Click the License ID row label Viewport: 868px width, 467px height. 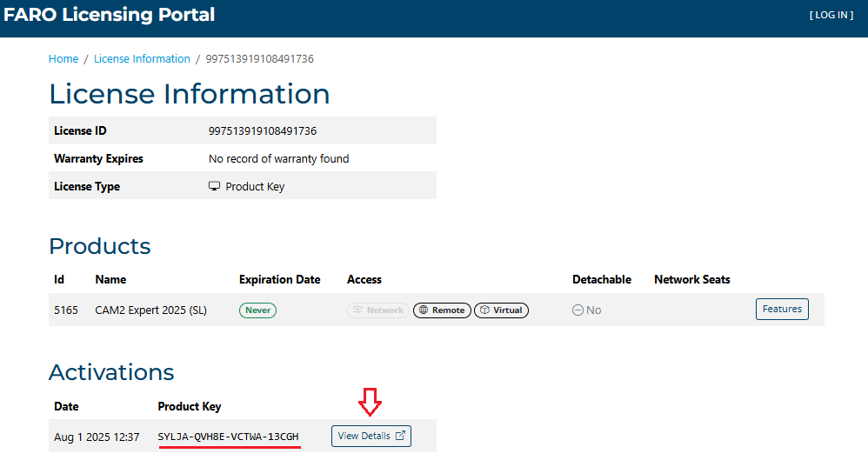click(80, 130)
